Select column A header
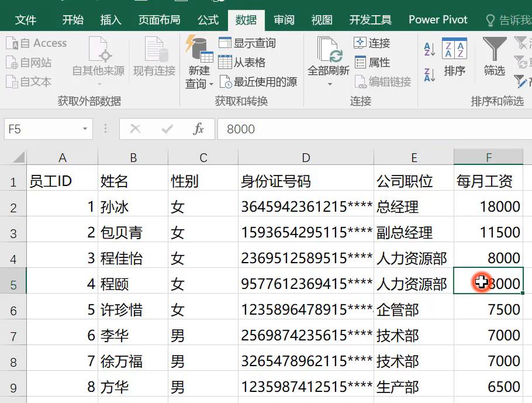Image resolution: width=532 pixels, height=403 pixels. (x=62, y=157)
